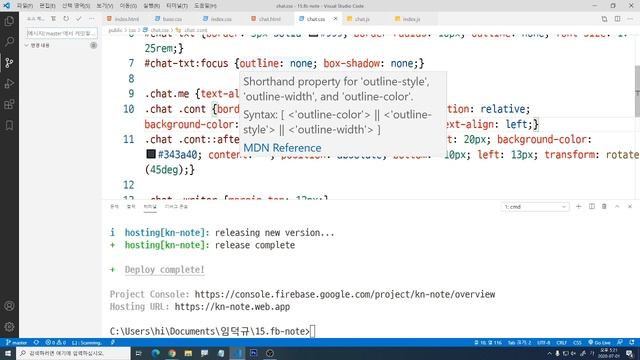Click the kn-note.web.app Hosting URL

[x=232, y=307]
